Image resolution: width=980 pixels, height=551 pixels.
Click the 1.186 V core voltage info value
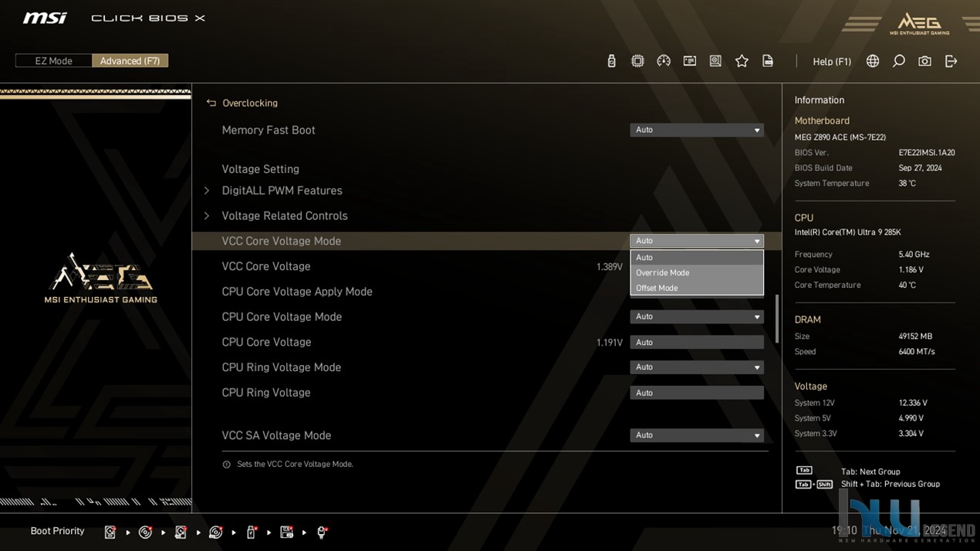(911, 270)
